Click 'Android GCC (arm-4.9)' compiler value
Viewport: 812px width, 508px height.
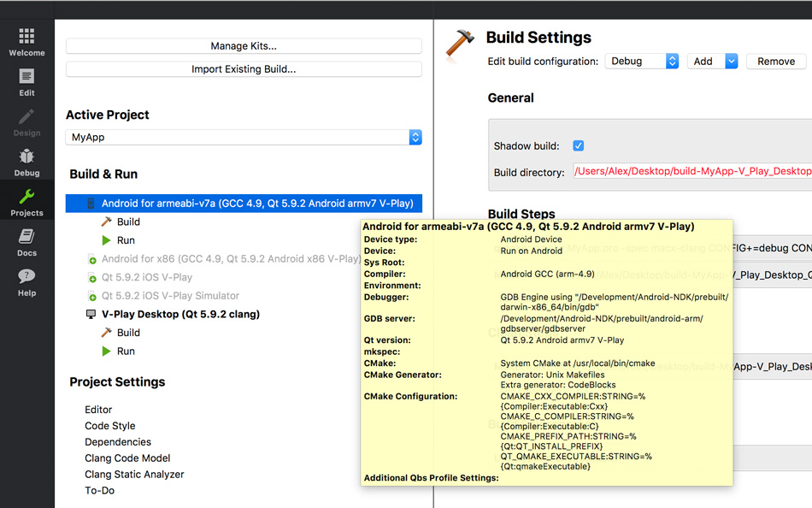tap(547, 274)
